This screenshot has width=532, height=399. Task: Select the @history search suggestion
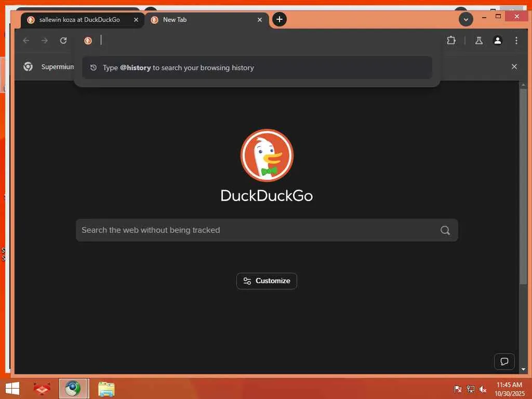coord(257,68)
